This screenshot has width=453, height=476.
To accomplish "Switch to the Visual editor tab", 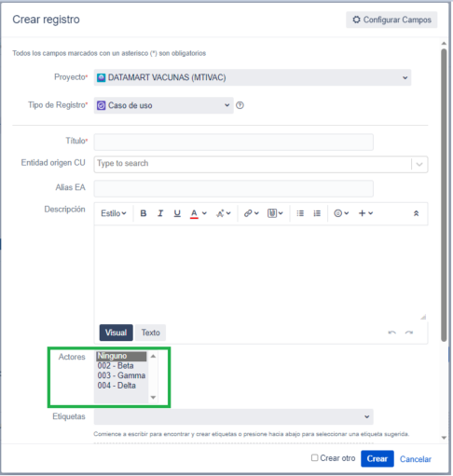I will [x=116, y=333].
